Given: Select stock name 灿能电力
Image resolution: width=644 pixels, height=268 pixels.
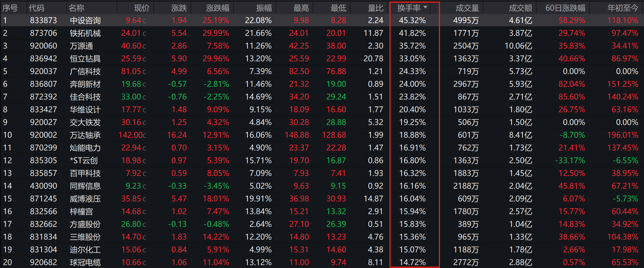Looking at the screenshot, I should (x=85, y=148).
